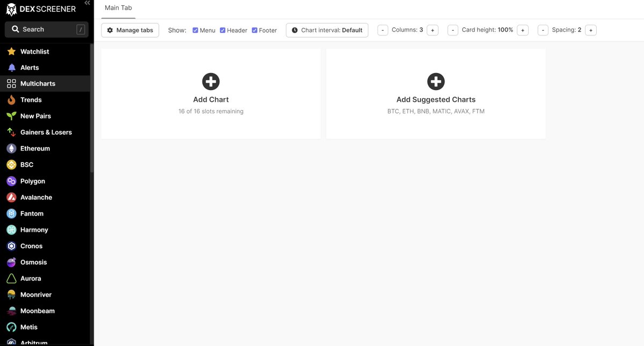The height and width of the screenshot is (346, 644).
Task: Select the Main Tab
Action: (118, 8)
